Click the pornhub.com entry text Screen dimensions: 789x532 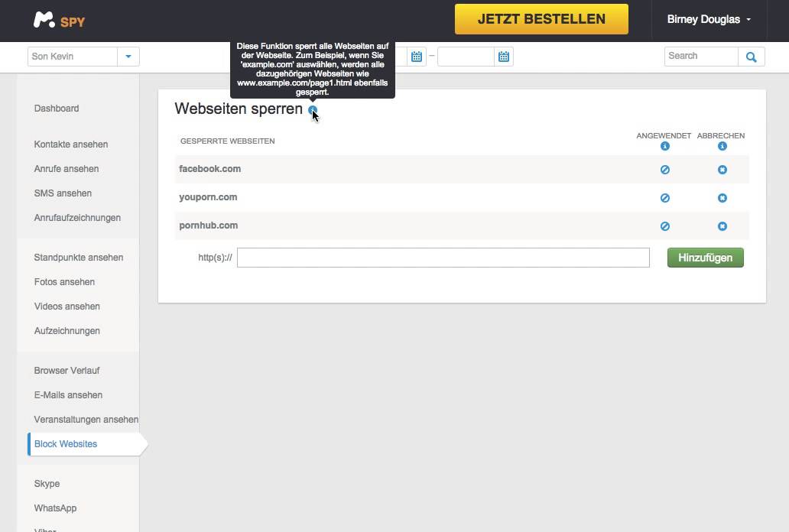pyautogui.click(x=208, y=225)
